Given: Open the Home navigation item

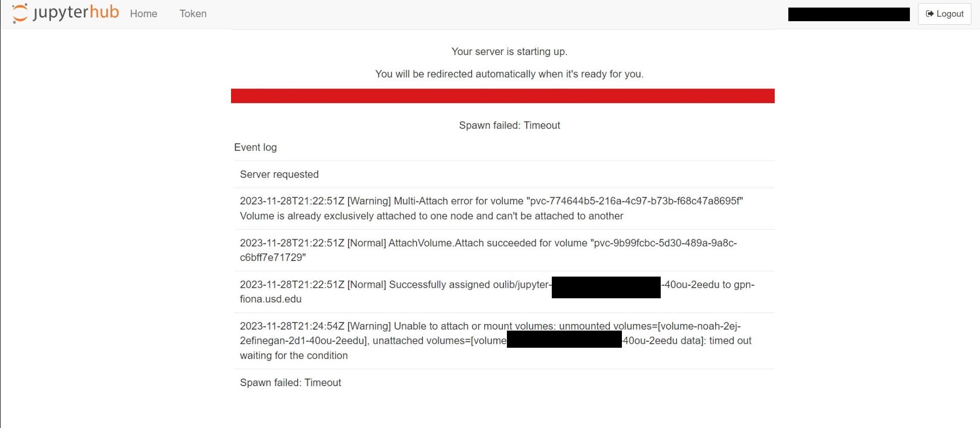Looking at the screenshot, I should point(144,14).
